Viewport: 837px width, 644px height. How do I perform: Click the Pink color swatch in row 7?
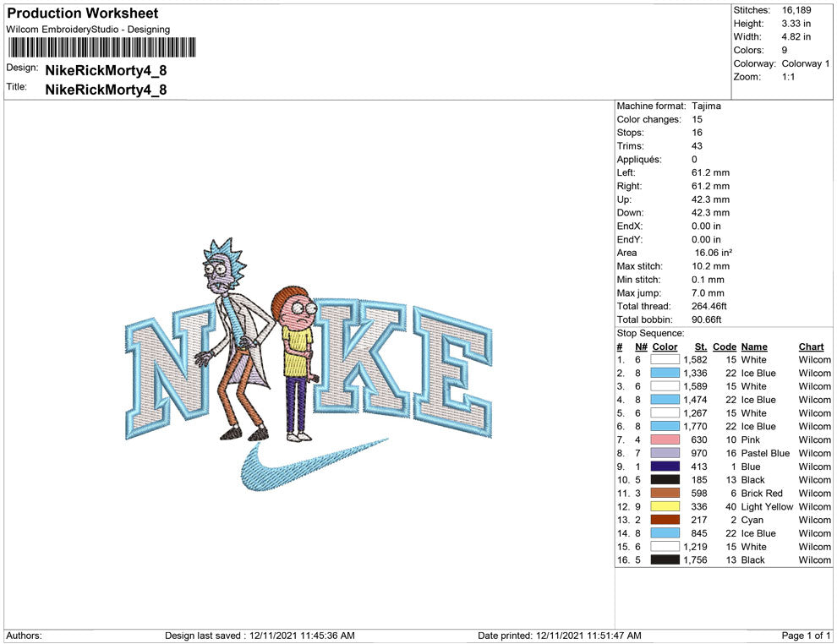click(665, 439)
